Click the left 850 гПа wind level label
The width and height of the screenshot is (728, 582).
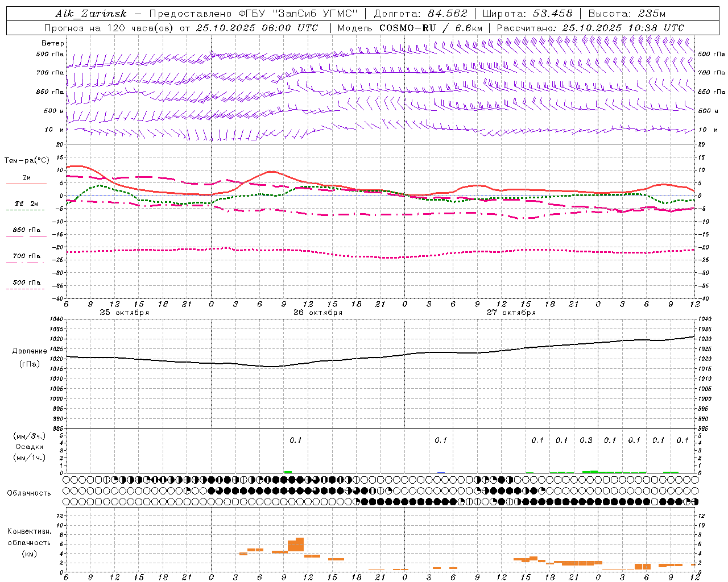point(50,92)
